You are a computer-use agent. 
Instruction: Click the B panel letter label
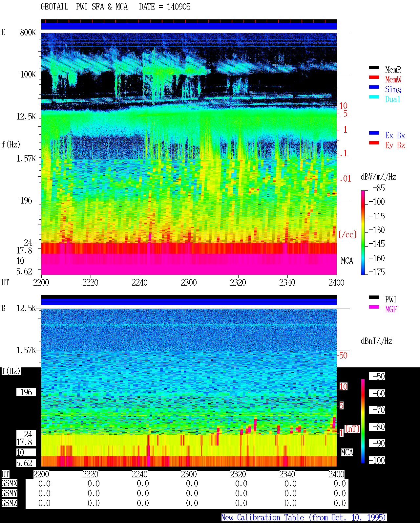click(3, 308)
